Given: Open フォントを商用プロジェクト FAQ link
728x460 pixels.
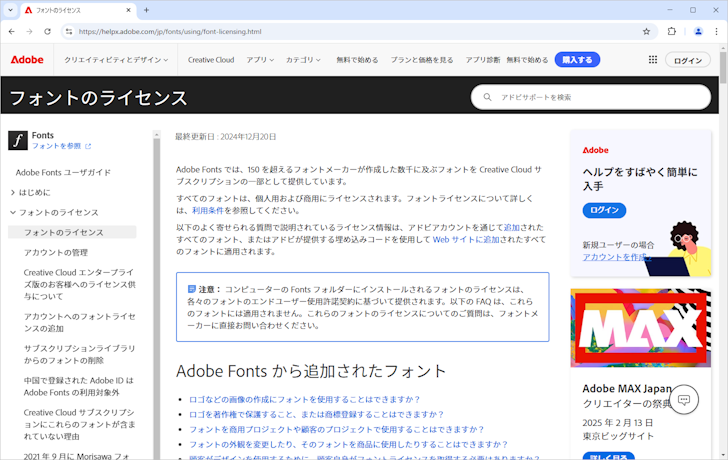Looking at the screenshot, I should [337, 429].
